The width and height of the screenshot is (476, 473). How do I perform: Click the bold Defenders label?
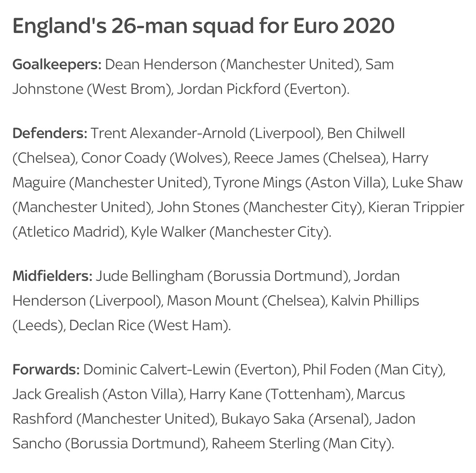(50, 133)
